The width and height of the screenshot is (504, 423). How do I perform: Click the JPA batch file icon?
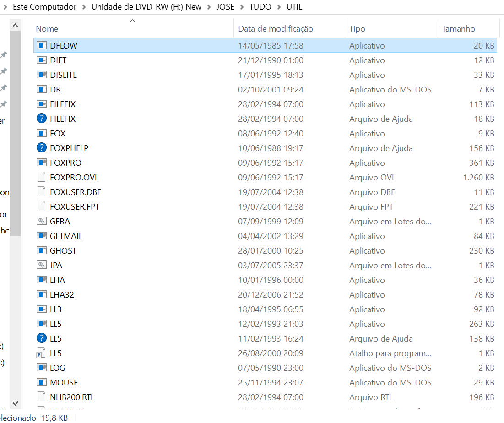pyautogui.click(x=42, y=265)
